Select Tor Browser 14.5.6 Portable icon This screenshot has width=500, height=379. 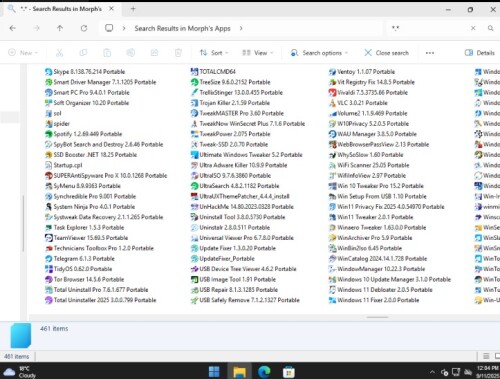pos(49,279)
